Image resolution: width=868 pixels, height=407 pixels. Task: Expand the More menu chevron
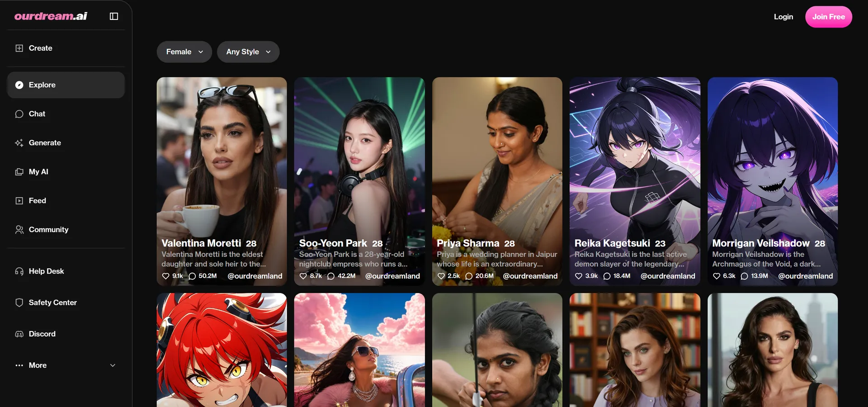point(113,365)
